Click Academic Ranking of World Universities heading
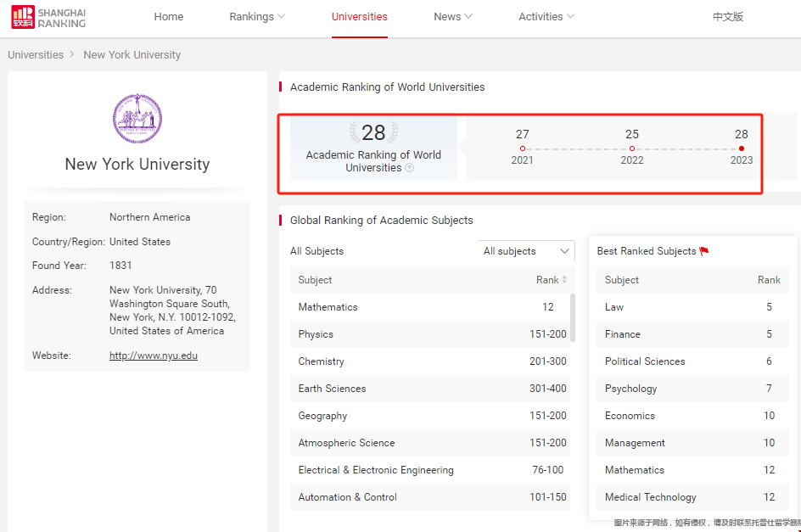801x532 pixels. [x=387, y=87]
